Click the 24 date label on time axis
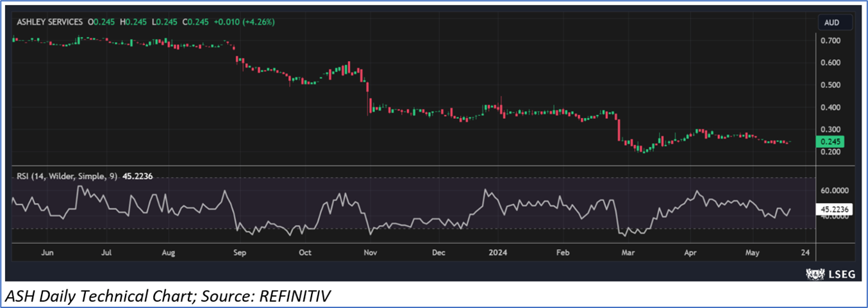Viewport: 868px width, 308px height. [805, 253]
